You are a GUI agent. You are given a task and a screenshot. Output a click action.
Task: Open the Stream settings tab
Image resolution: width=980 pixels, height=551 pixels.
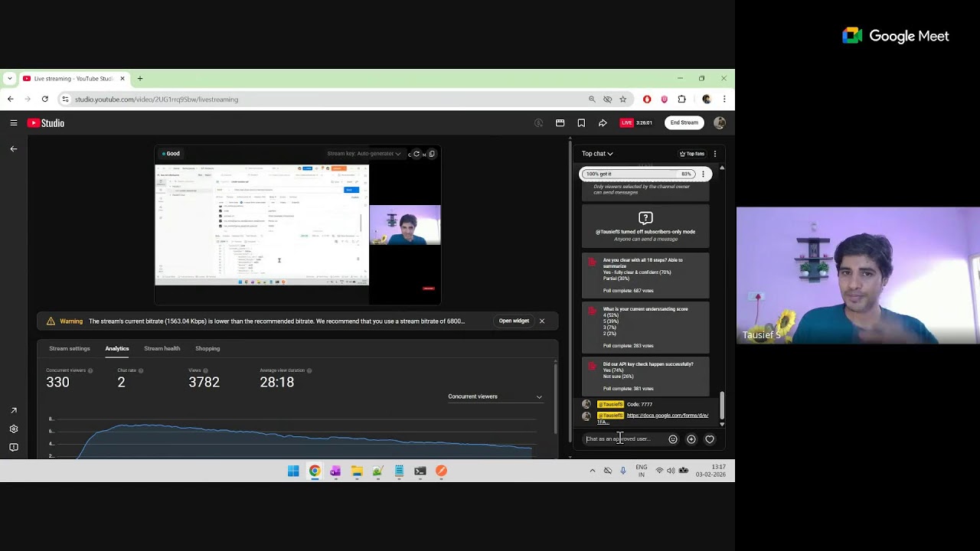pos(70,348)
